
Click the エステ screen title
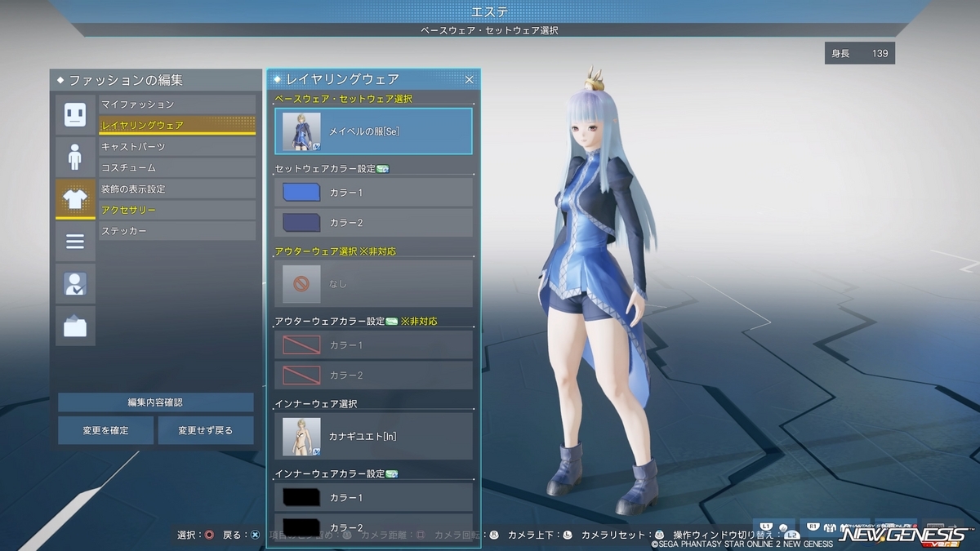click(490, 11)
